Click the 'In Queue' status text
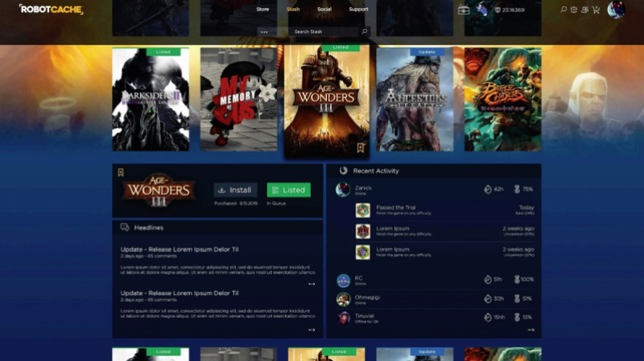Image resolution: width=644 pixels, height=361 pixels. pos(276,203)
